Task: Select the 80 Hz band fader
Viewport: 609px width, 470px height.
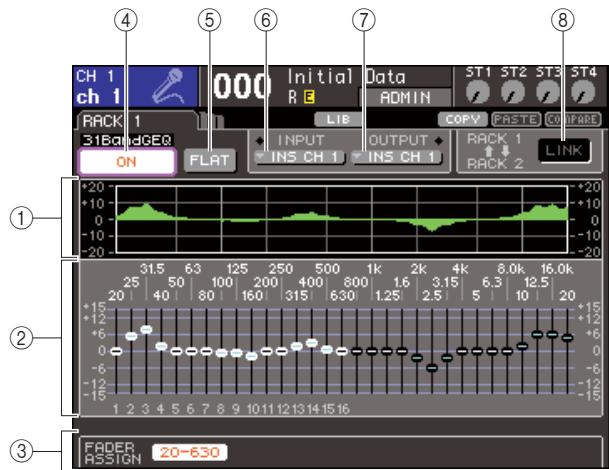Action: coord(207,351)
